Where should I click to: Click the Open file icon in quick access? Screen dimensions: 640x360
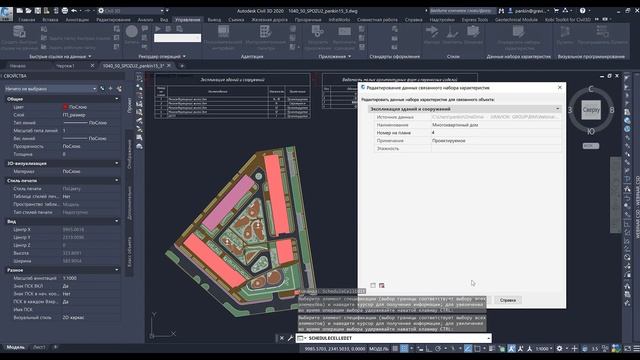29,11
